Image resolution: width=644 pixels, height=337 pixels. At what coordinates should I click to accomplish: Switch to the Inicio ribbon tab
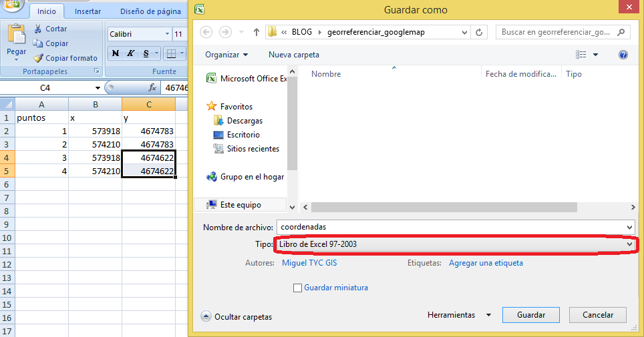click(x=46, y=11)
